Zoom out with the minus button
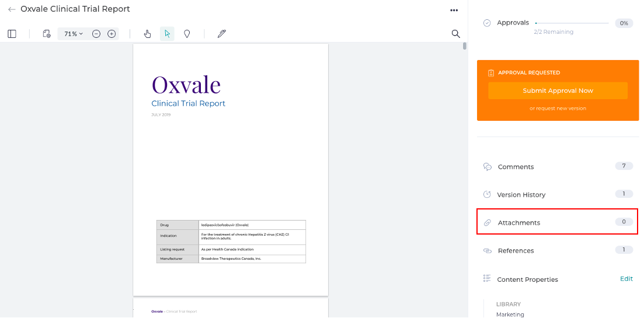 (96, 34)
